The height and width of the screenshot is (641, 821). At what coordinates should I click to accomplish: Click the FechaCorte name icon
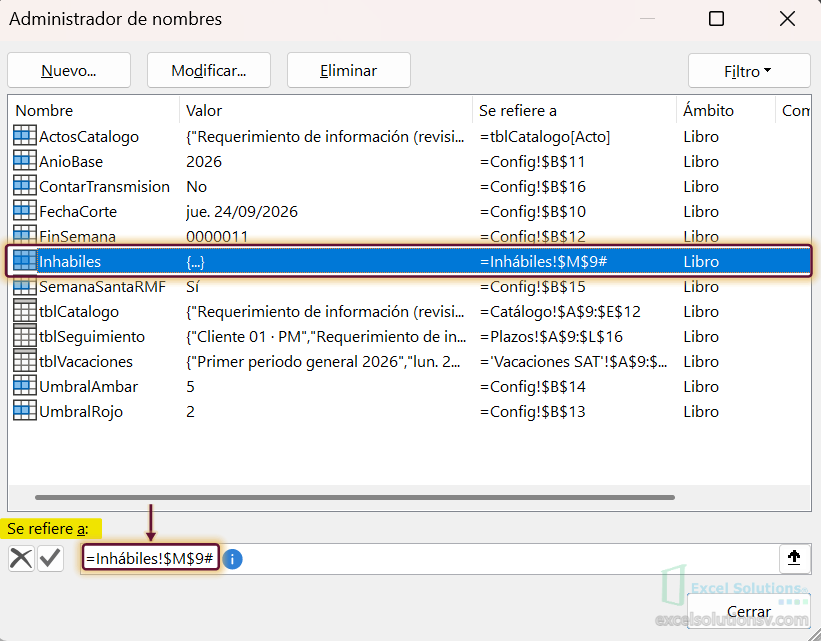25,211
